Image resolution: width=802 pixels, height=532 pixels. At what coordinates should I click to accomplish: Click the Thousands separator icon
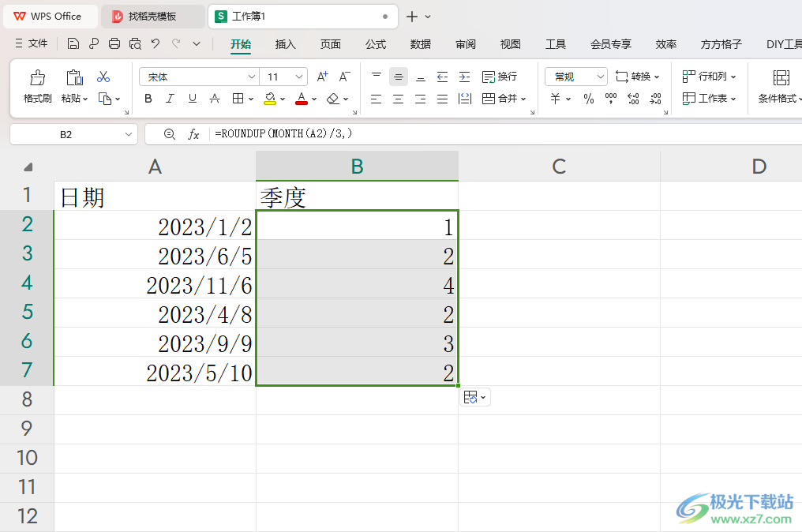(611, 99)
